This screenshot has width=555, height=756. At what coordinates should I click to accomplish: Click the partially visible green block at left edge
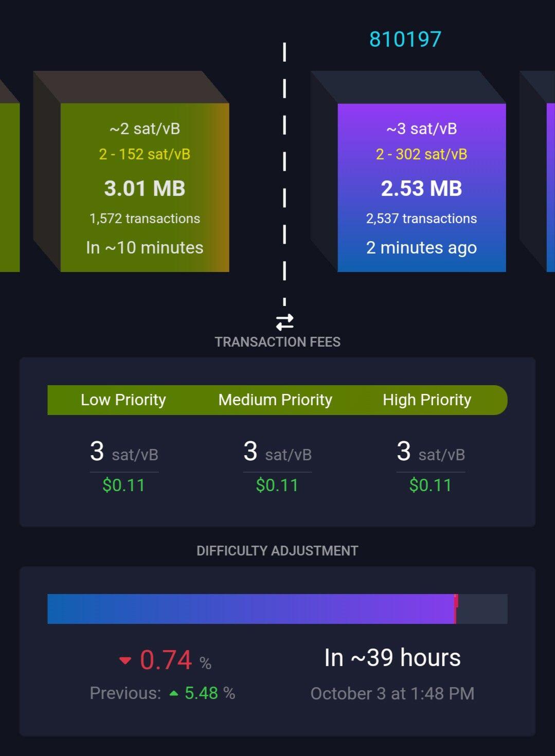point(10,188)
